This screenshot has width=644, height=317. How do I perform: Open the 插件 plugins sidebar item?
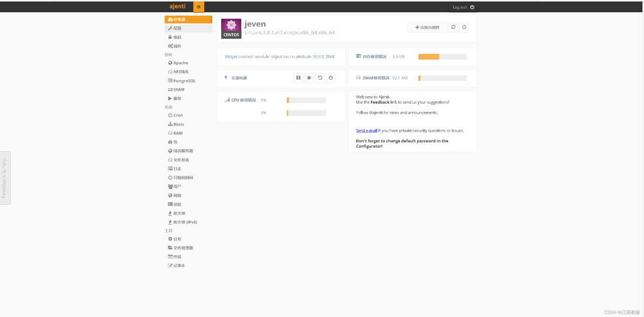pos(188,46)
